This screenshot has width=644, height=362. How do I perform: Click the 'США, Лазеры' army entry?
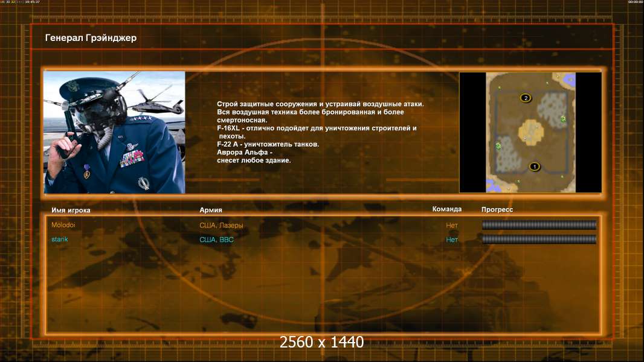tap(221, 225)
